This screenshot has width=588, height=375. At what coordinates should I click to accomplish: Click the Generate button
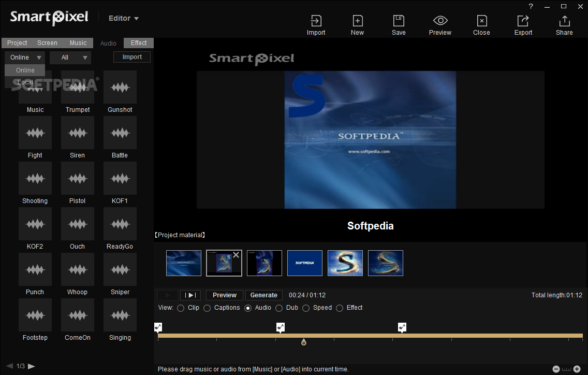click(x=263, y=295)
